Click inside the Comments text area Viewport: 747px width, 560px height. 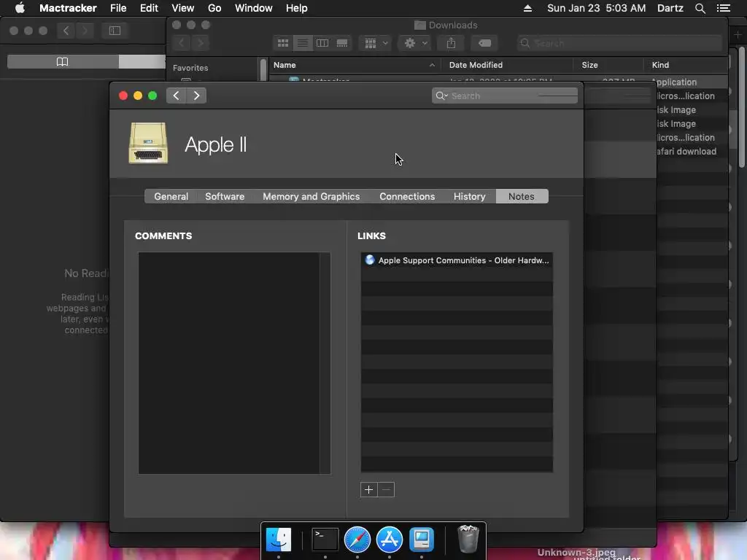click(x=230, y=363)
